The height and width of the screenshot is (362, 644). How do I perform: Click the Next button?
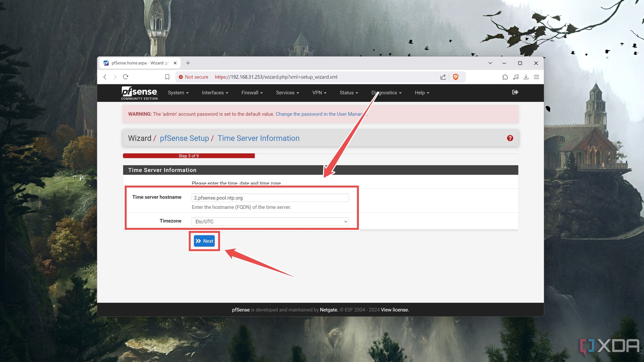coord(204,241)
